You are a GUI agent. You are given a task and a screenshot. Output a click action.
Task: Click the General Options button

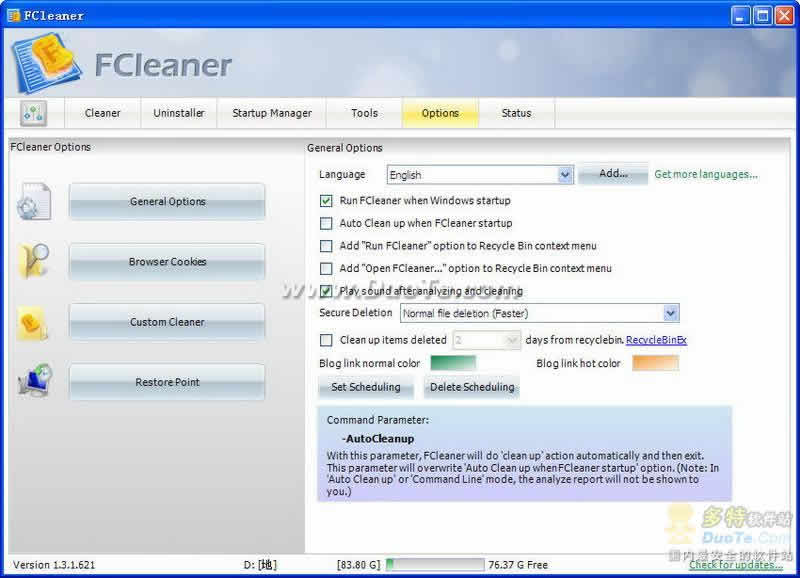[x=167, y=202]
